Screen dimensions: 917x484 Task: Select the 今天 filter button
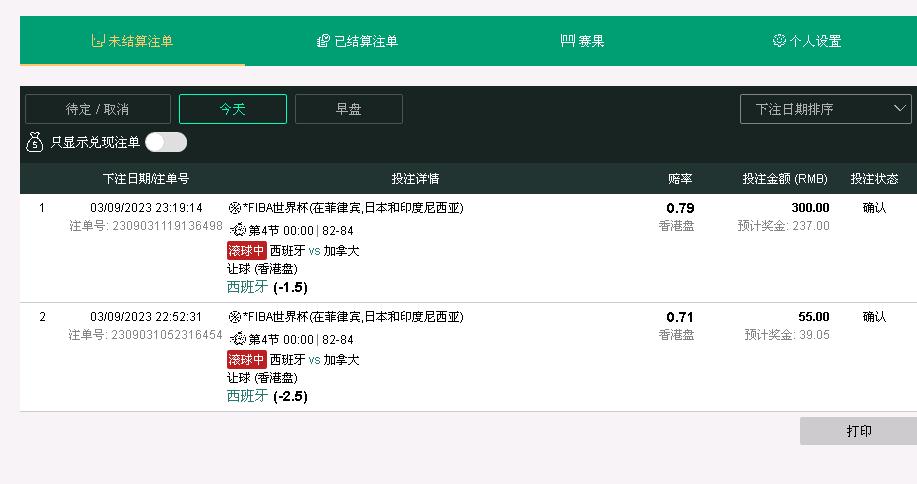(233, 109)
